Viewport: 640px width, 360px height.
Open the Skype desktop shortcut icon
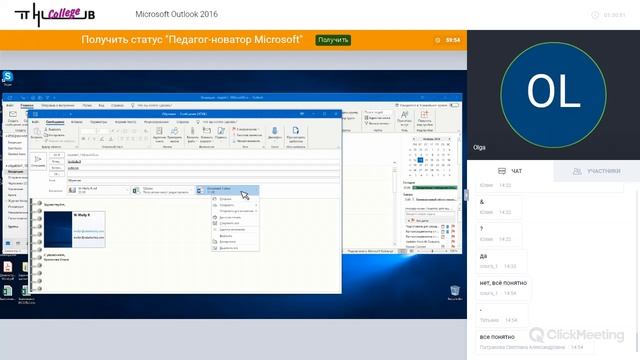(x=7, y=78)
